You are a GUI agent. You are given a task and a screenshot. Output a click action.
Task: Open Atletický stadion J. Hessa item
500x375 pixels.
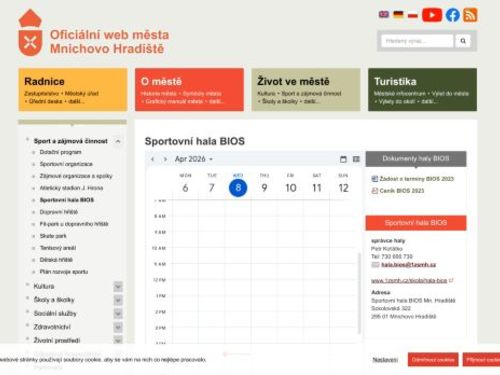click(x=71, y=188)
